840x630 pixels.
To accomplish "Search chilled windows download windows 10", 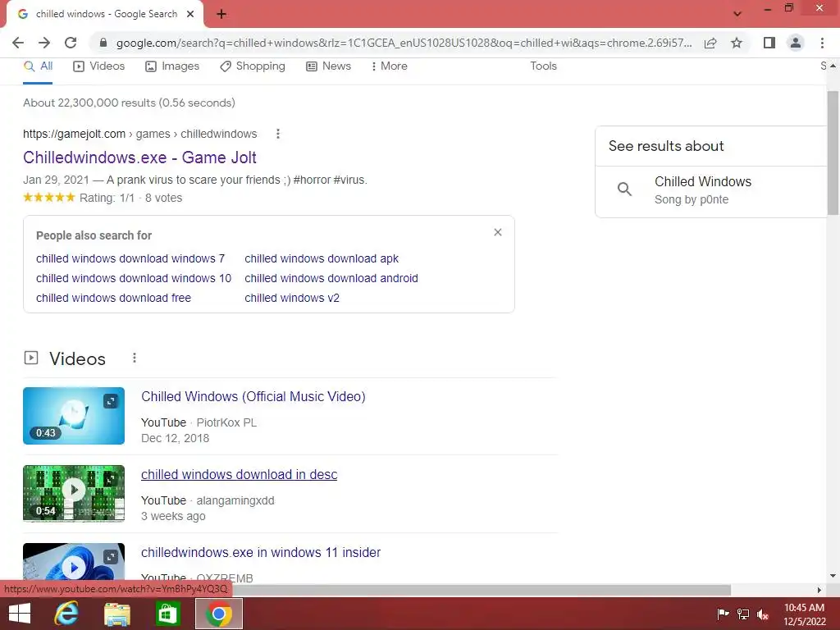I will (x=134, y=279).
